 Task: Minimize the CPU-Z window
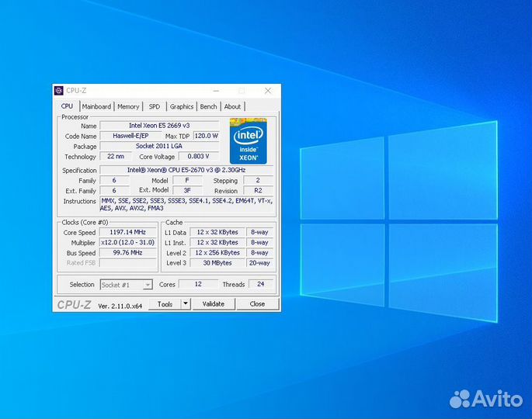(x=220, y=91)
